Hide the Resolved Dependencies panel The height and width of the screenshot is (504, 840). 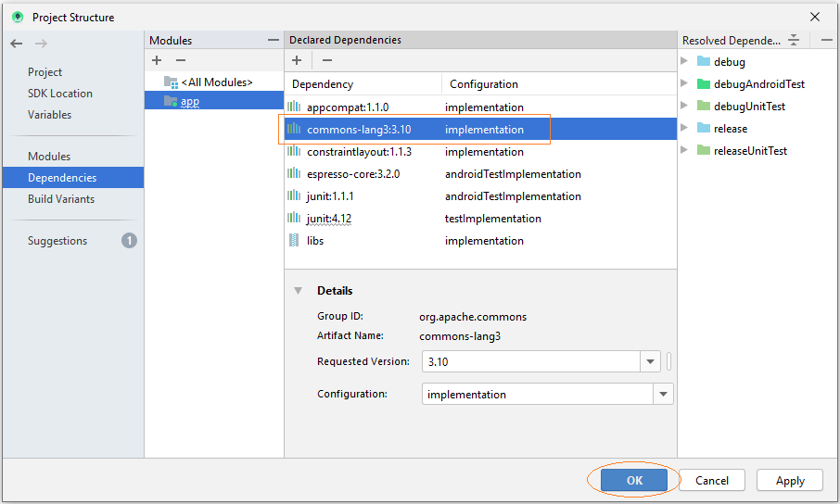coord(827,40)
